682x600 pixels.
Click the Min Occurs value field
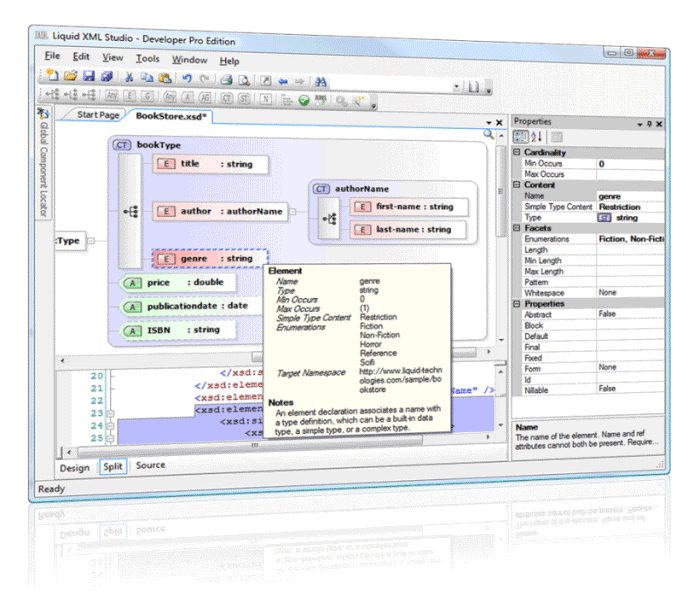pos(631,164)
